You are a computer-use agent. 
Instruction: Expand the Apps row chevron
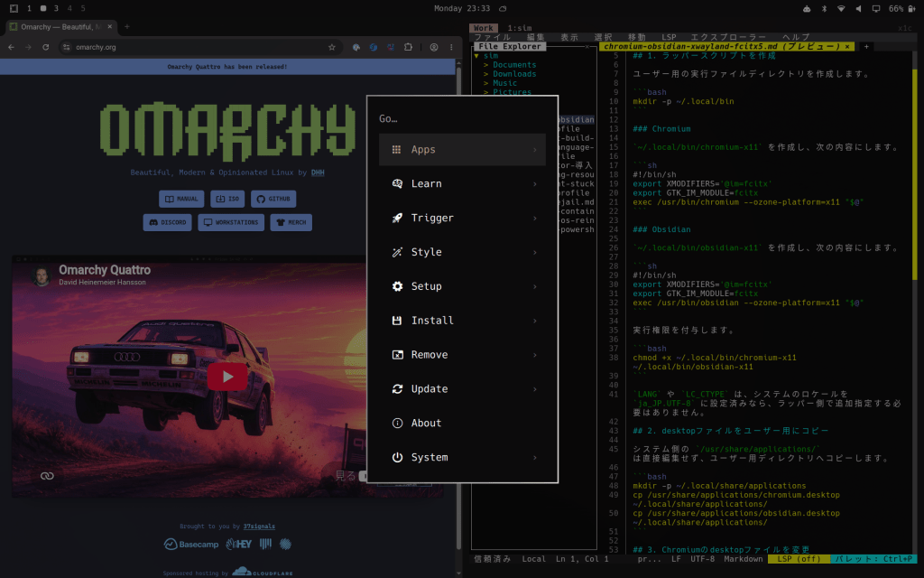click(535, 150)
